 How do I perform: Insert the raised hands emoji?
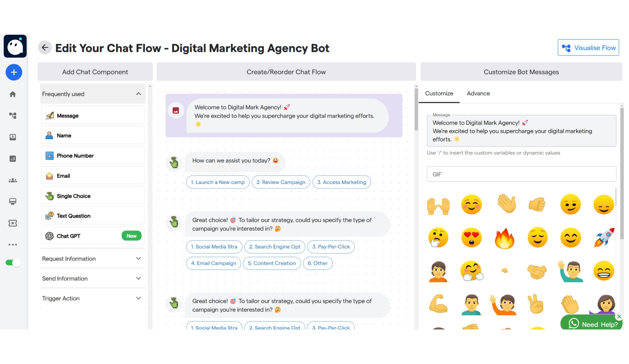[438, 205]
